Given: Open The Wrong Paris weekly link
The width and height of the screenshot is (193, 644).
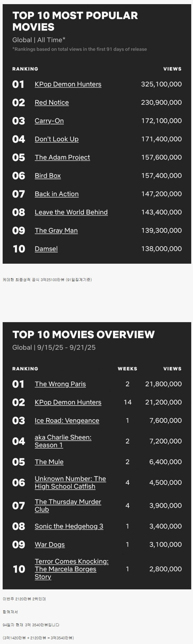Looking at the screenshot, I should coord(60,384).
